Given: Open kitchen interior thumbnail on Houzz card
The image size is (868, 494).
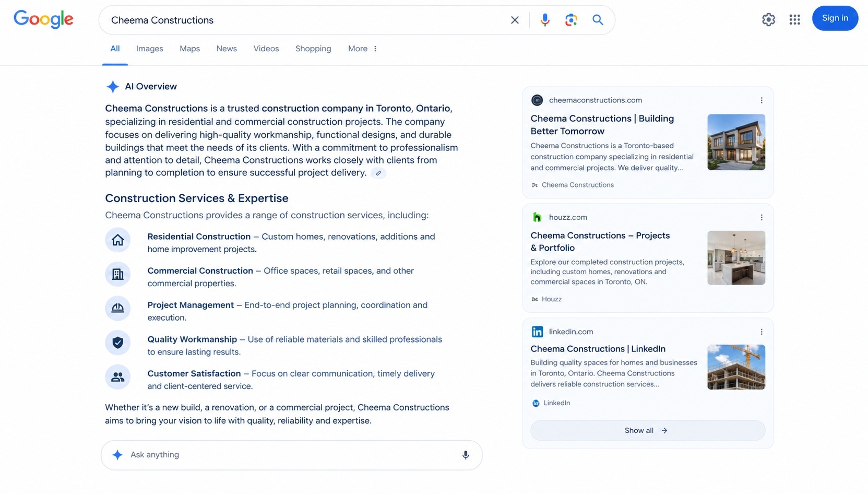Looking at the screenshot, I should coord(736,258).
